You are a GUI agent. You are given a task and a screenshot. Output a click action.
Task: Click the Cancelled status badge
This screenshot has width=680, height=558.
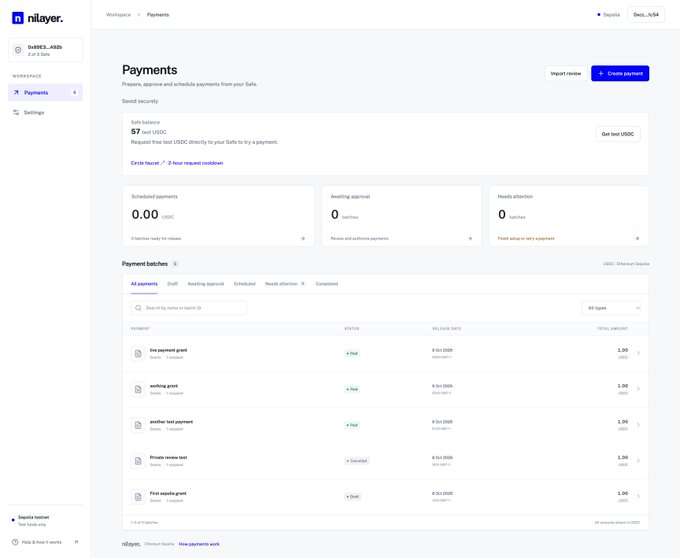click(357, 461)
